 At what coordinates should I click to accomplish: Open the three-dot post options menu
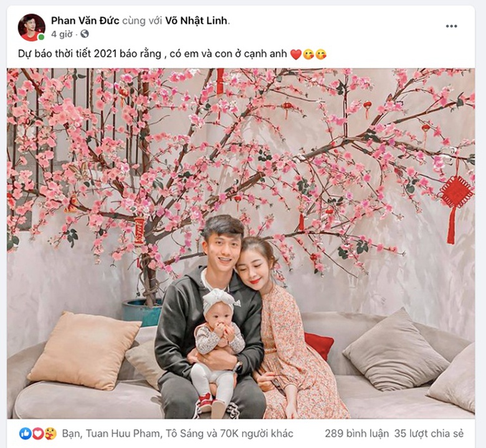click(x=451, y=26)
